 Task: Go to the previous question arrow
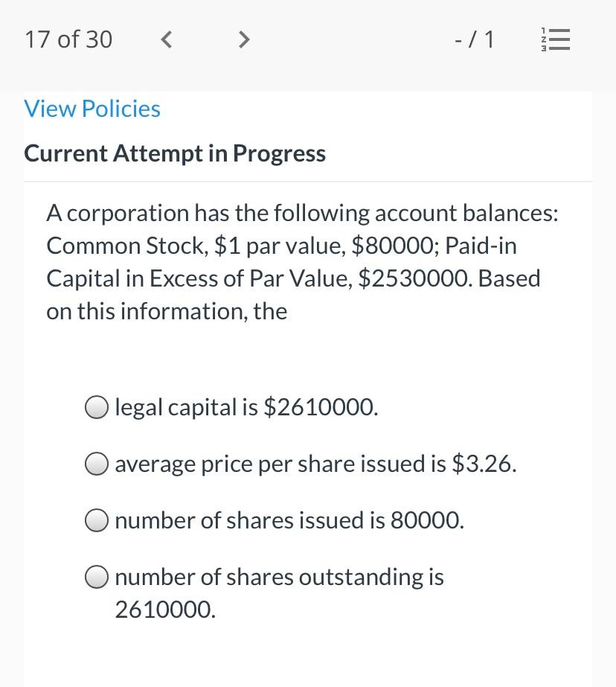click(167, 39)
